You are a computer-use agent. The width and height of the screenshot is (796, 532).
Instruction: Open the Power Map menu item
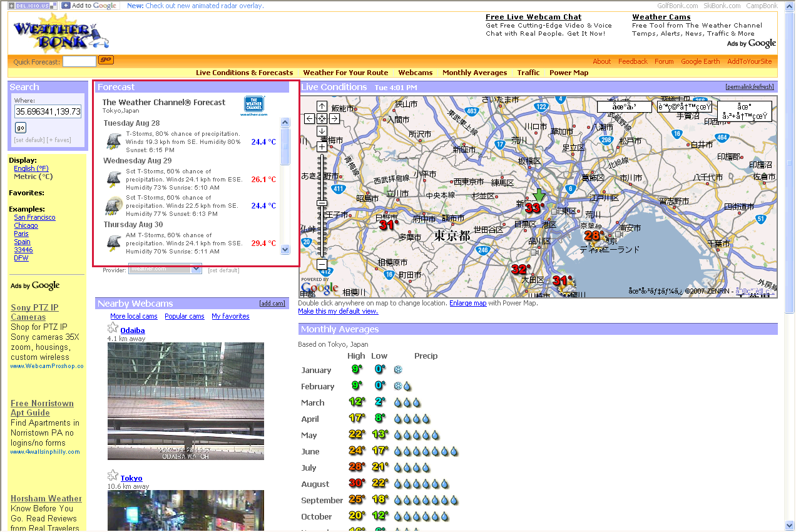[569, 73]
